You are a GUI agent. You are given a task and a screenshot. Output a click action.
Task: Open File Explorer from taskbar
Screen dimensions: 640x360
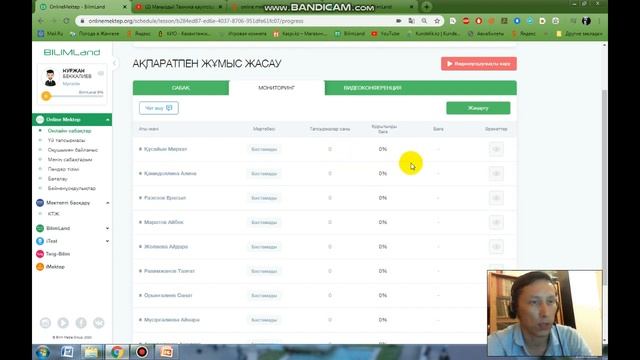pos(91,352)
